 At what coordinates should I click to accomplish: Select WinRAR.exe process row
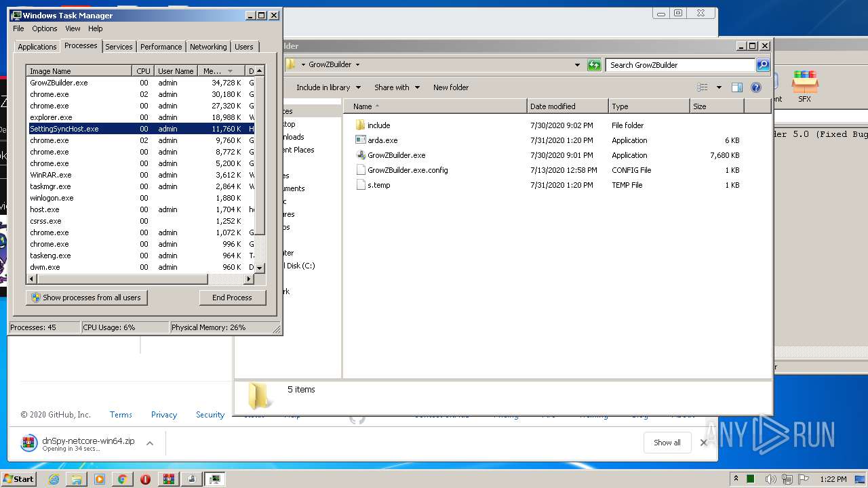point(140,175)
